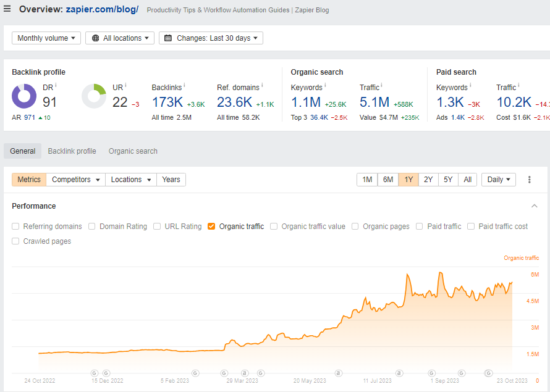Enable the Organic traffic value checkbox
Screen dimensions: 550x392
coord(274,227)
